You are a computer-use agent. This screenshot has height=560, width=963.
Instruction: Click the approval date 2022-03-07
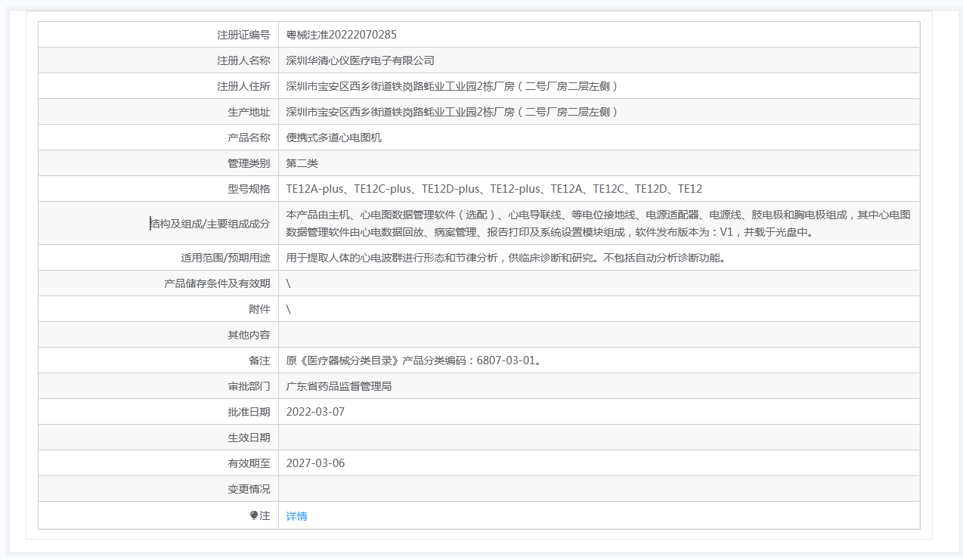point(315,412)
